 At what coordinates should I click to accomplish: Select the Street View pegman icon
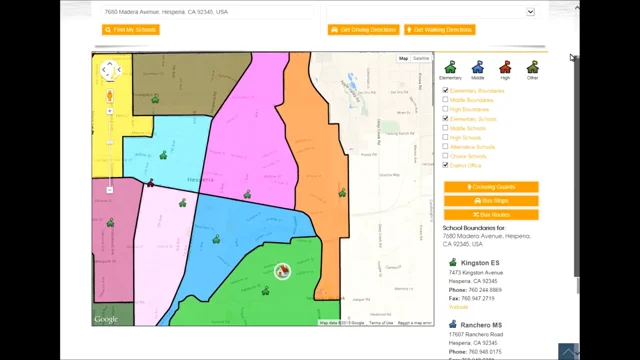pyautogui.click(x=109, y=96)
